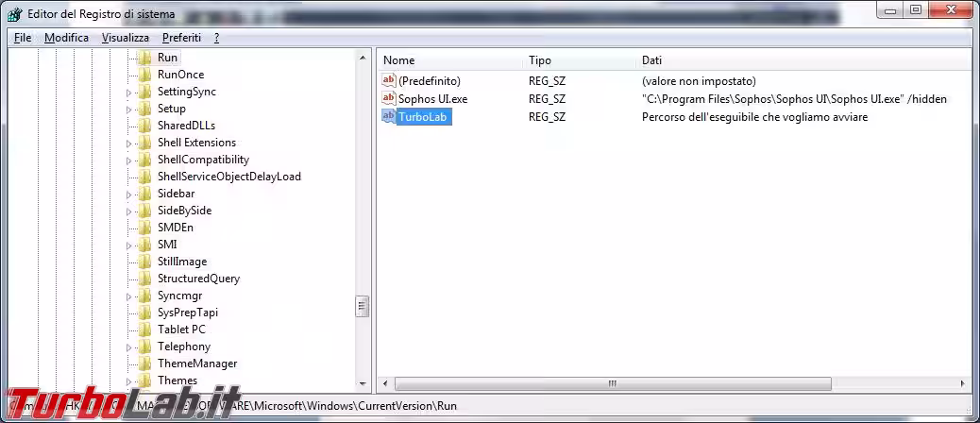Expand the SideBySide key
The height and width of the screenshot is (423, 980).
point(128,211)
